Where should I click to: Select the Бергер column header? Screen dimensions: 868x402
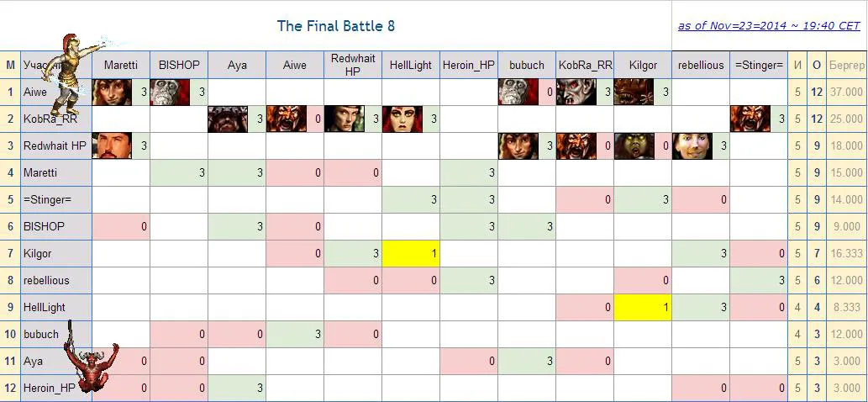846,66
